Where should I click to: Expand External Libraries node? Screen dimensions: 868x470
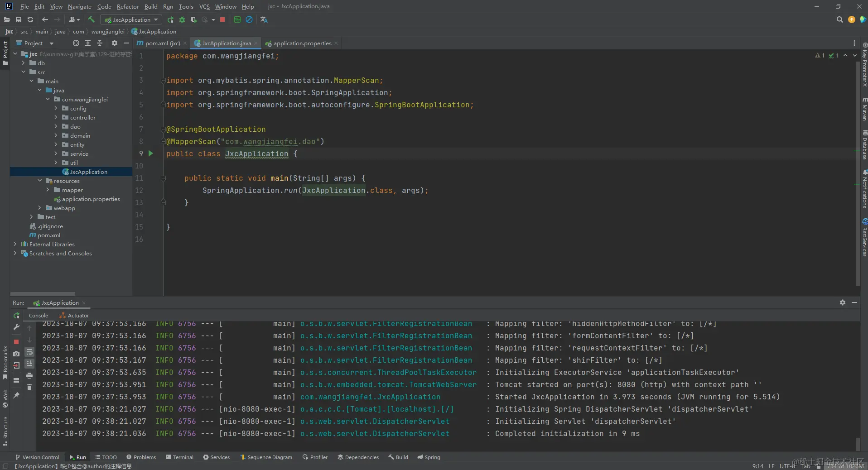click(x=15, y=244)
